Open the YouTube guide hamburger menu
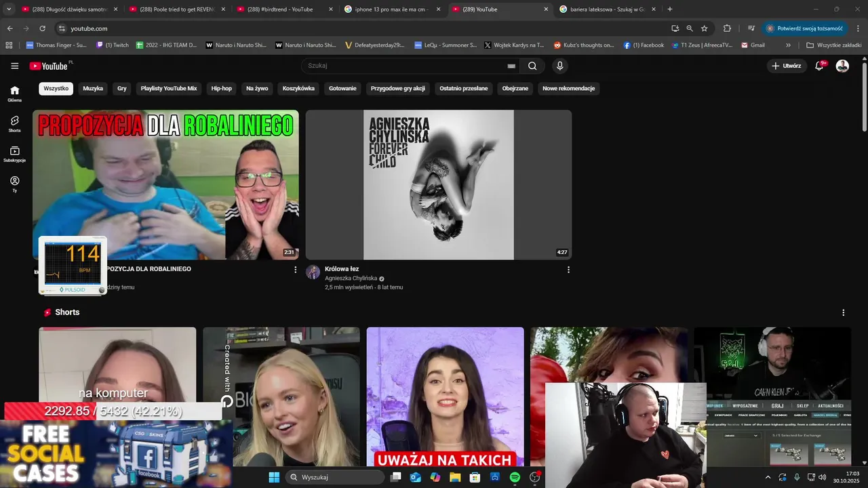The width and height of the screenshot is (868, 488). point(15,66)
